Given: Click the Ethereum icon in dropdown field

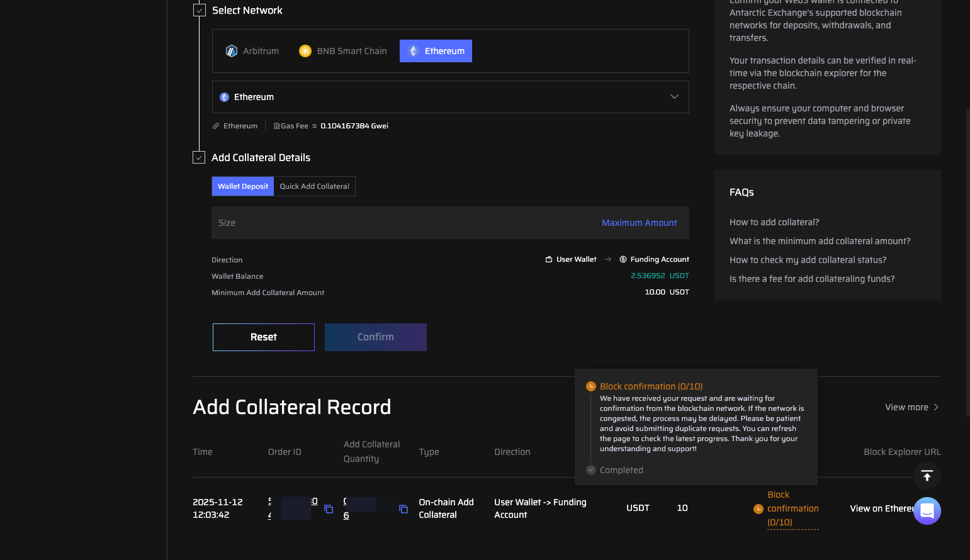Looking at the screenshot, I should pos(224,97).
